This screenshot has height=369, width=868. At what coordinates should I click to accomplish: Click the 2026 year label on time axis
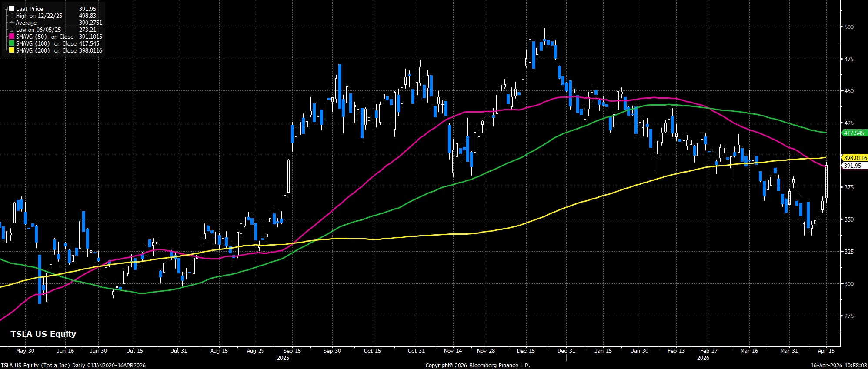pyautogui.click(x=703, y=358)
